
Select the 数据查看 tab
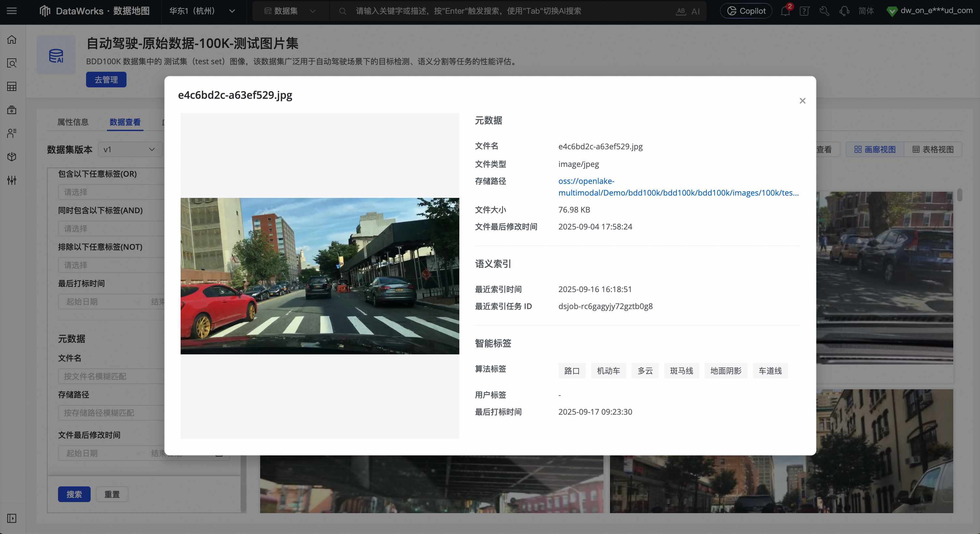click(x=125, y=122)
